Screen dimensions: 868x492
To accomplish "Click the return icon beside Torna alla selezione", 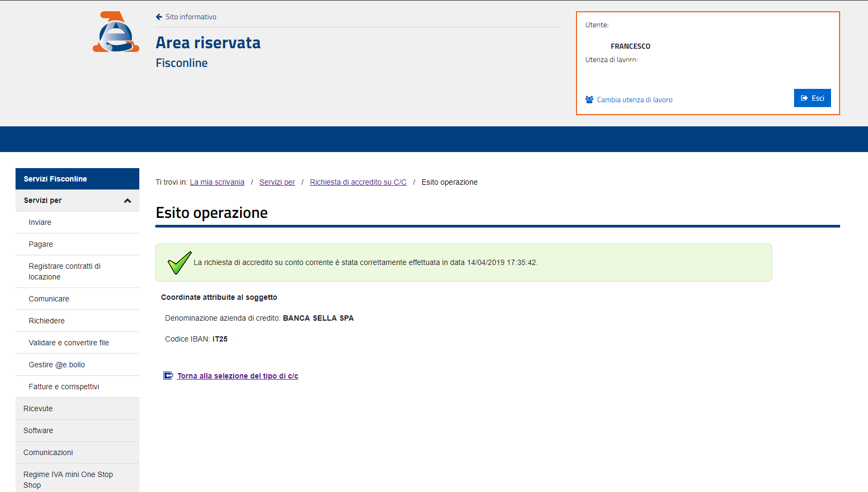I will [x=168, y=376].
